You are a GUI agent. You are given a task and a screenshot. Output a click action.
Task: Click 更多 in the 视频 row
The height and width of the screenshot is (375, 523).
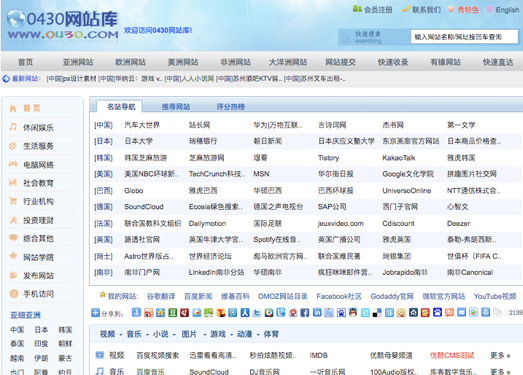point(500,355)
